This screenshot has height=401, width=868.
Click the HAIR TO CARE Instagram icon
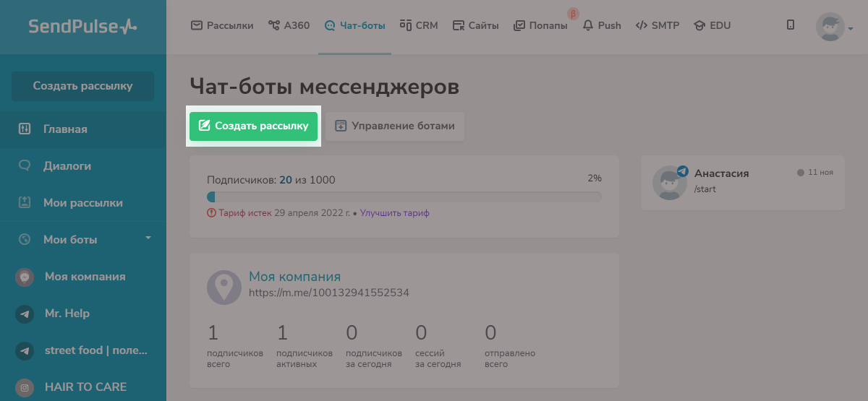pyautogui.click(x=25, y=387)
